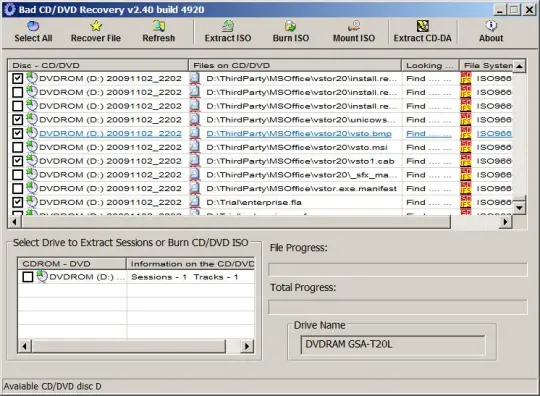
Task: Check the vsto.msi row checkbox
Action: [18, 147]
